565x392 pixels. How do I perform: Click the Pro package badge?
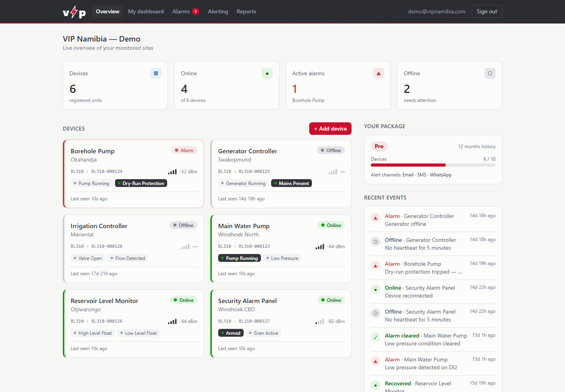click(379, 146)
